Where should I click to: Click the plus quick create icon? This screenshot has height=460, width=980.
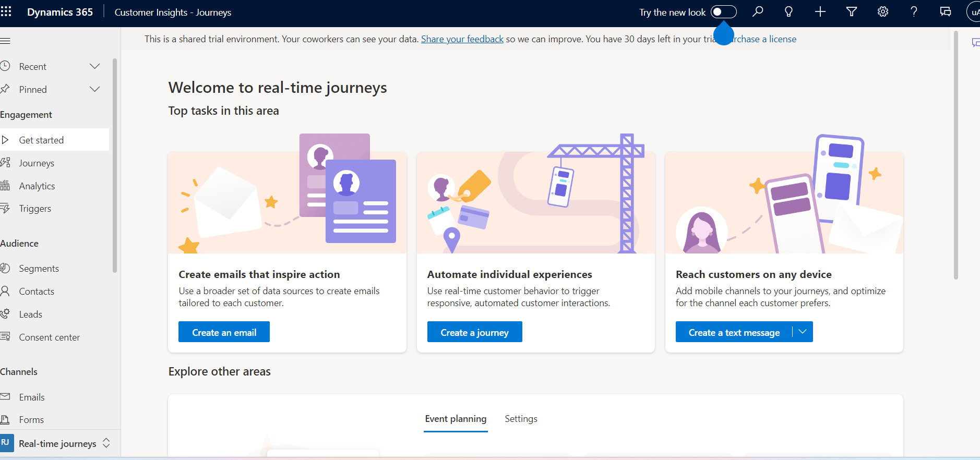[x=820, y=12]
